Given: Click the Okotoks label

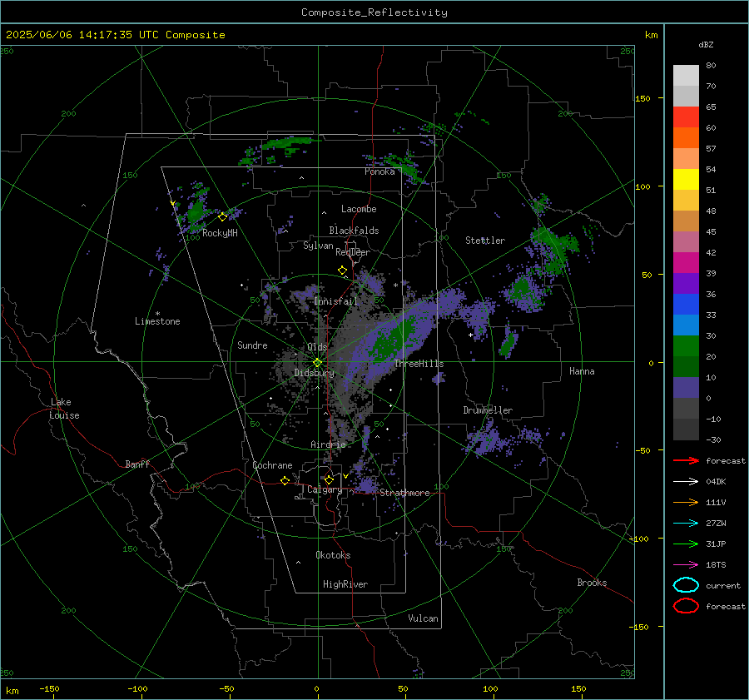Looking at the screenshot, I should coord(333,555).
